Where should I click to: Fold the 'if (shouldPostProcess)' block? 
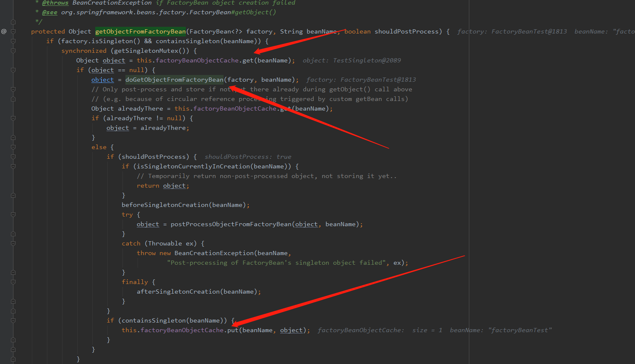13,157
